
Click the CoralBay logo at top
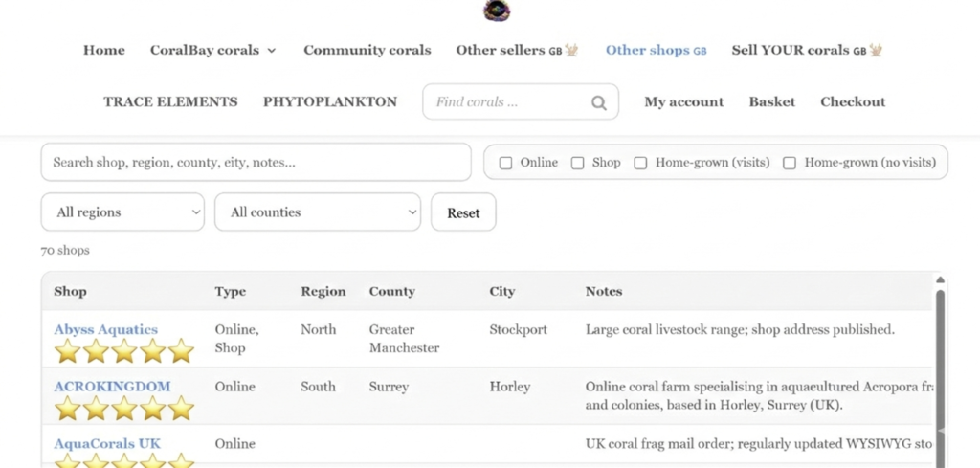(496, 11)
